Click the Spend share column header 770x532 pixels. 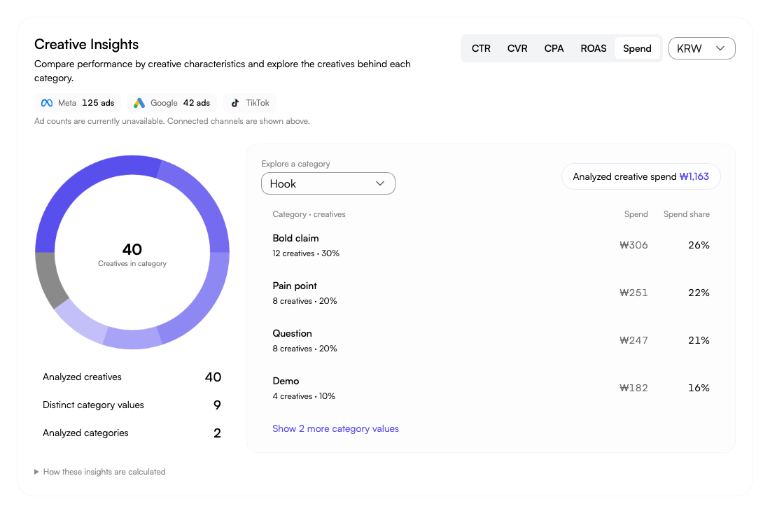point(687,214)
